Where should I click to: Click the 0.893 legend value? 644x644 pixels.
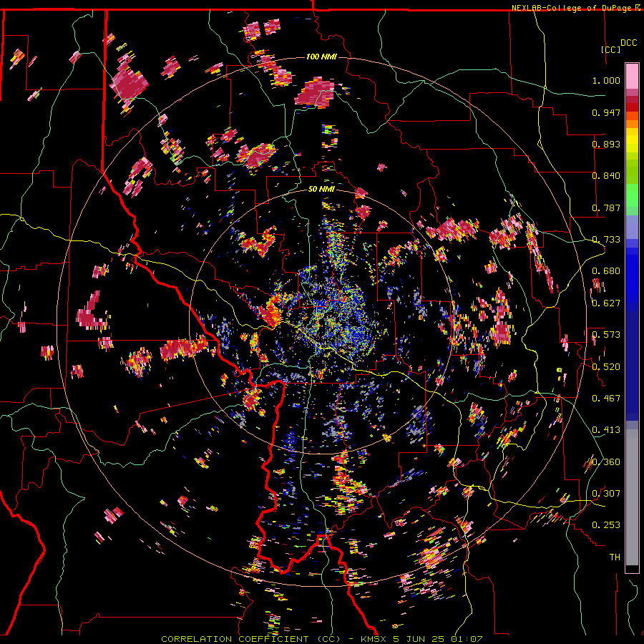(x=606, y=144)
